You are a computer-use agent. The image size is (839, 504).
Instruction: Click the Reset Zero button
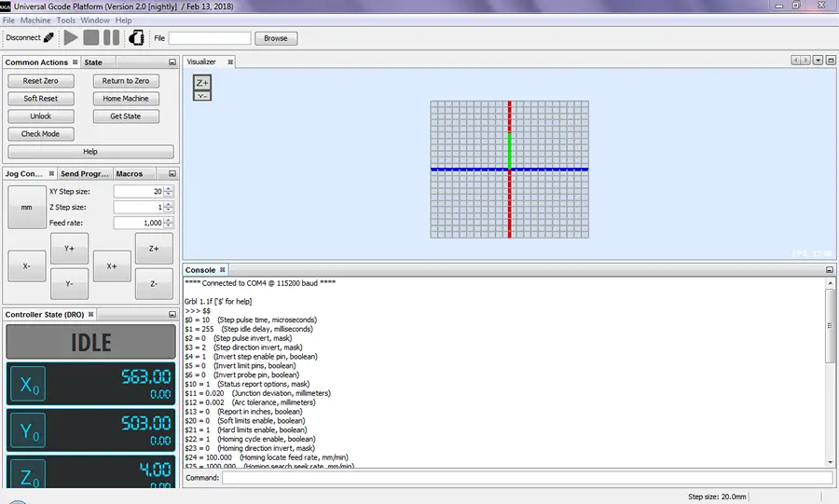pos(41,81)
